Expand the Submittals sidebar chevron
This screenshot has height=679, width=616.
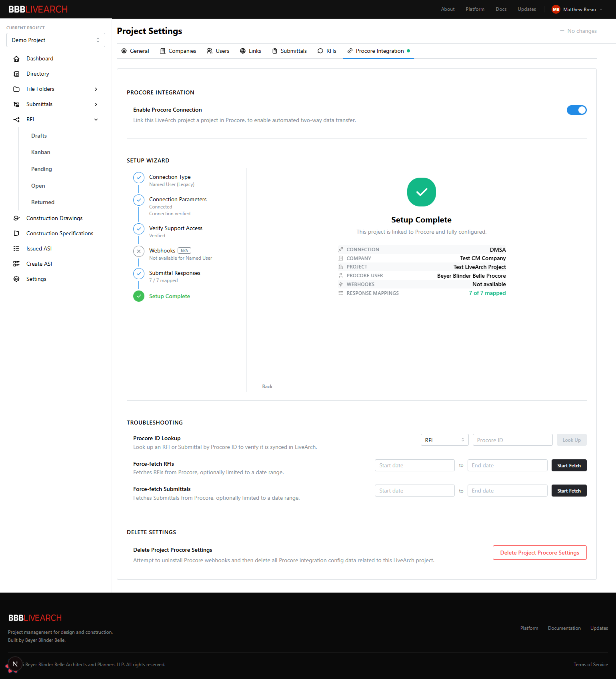[96, 104]
